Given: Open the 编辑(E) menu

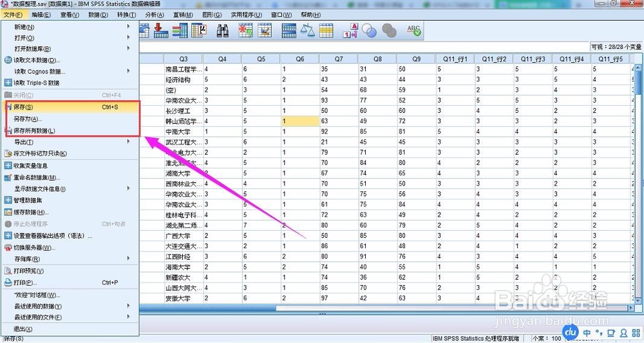Looking at the screenshot, I should 41,15.
